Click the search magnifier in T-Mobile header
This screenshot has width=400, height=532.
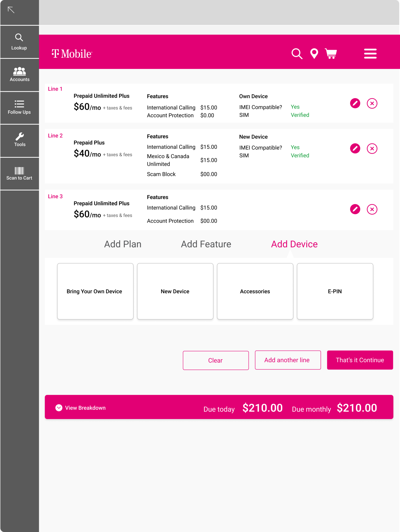click(297, 54)
